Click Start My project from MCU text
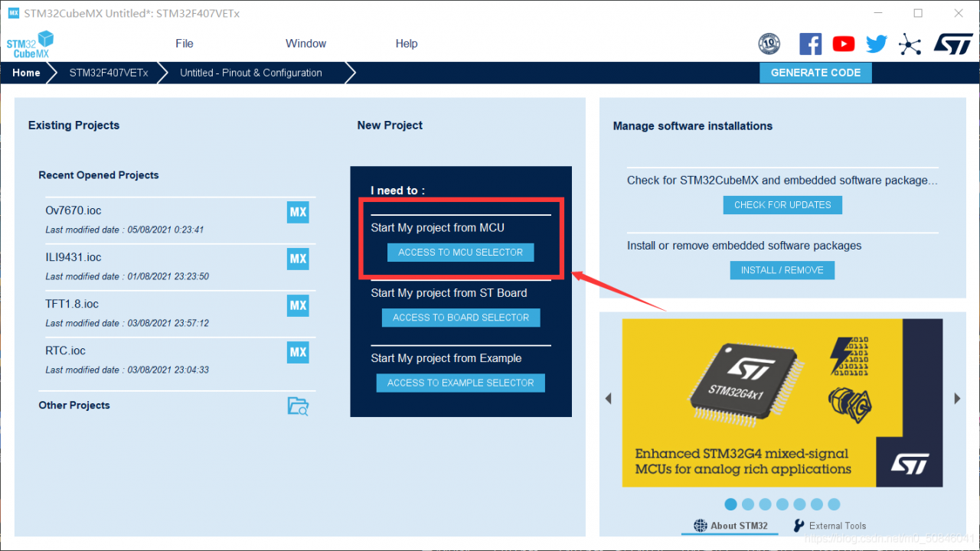 pyautogui.click(x=438, y=227)
